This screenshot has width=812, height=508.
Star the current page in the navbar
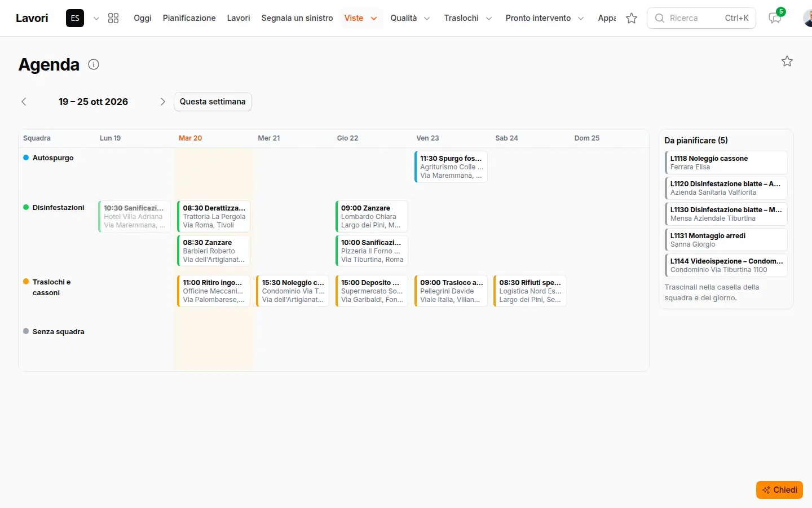point(632,18)
